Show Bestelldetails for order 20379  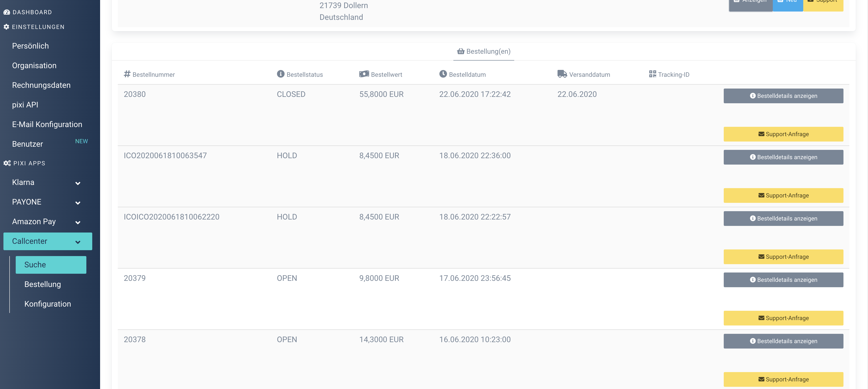783,280
